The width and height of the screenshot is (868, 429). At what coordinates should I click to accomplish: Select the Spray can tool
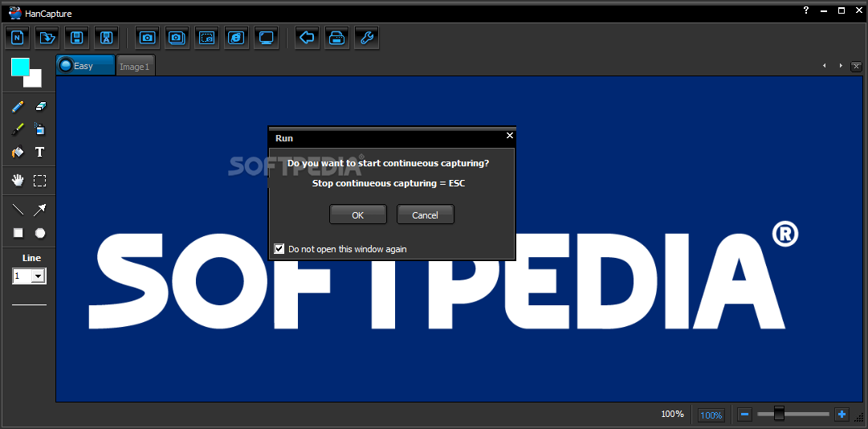[40, 129]
